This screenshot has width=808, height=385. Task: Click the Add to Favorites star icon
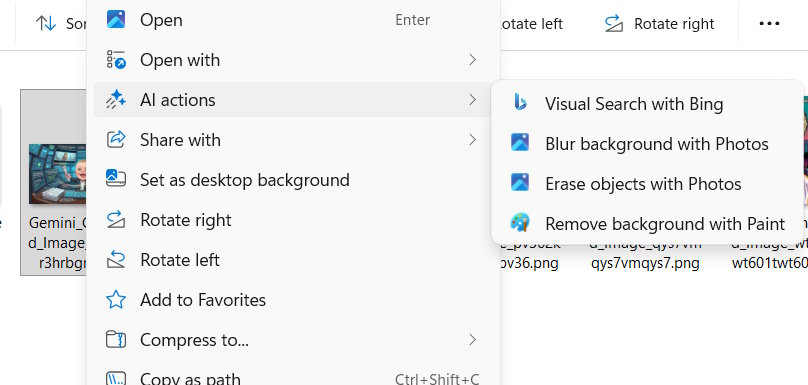(116, 300)
